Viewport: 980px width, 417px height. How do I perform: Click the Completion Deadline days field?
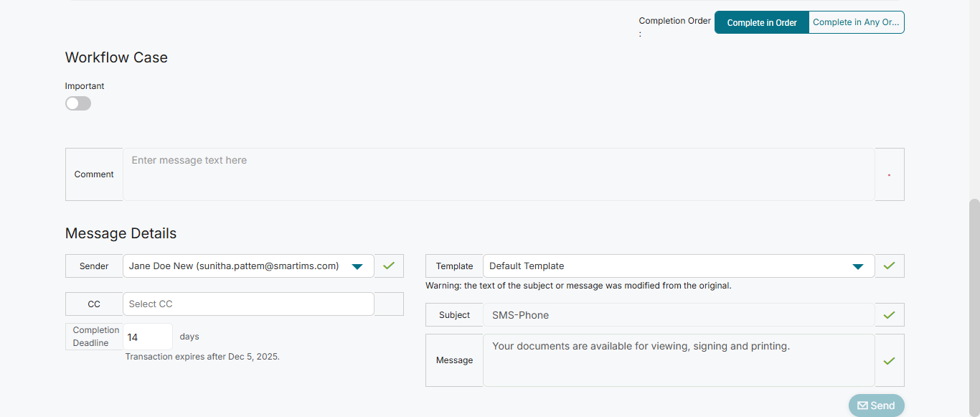pos(148,337)
